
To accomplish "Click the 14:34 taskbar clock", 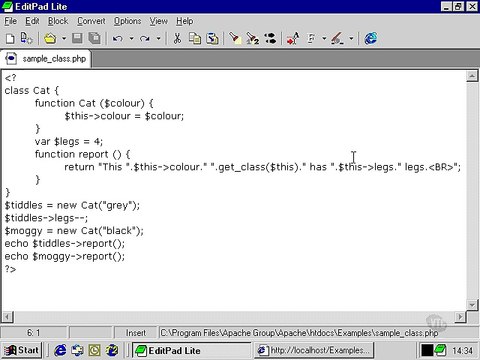I will tap(462, 351).
